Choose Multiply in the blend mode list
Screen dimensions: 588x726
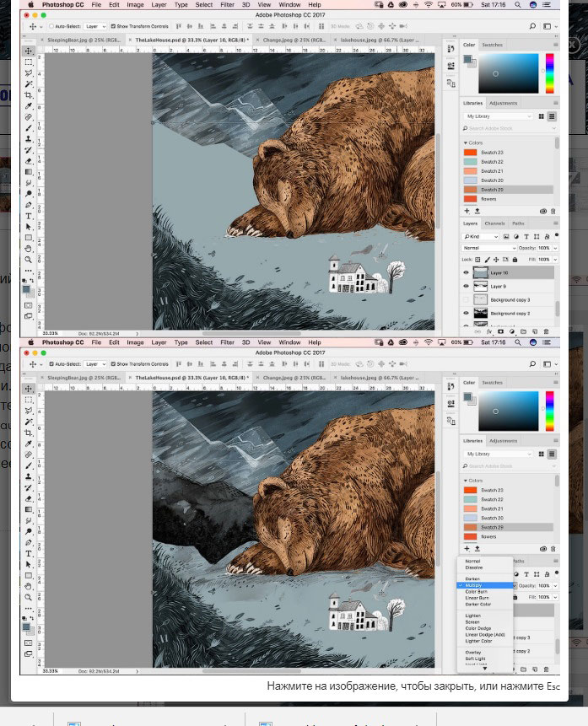(x=485, y=585)
